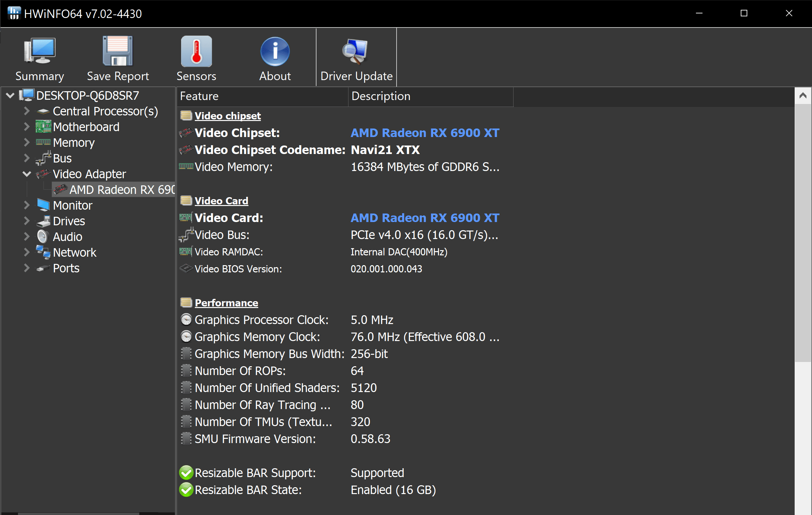Click the tree panel horizontal scrollbar
The height and width of the screenshot is (515, 812).
78,514
